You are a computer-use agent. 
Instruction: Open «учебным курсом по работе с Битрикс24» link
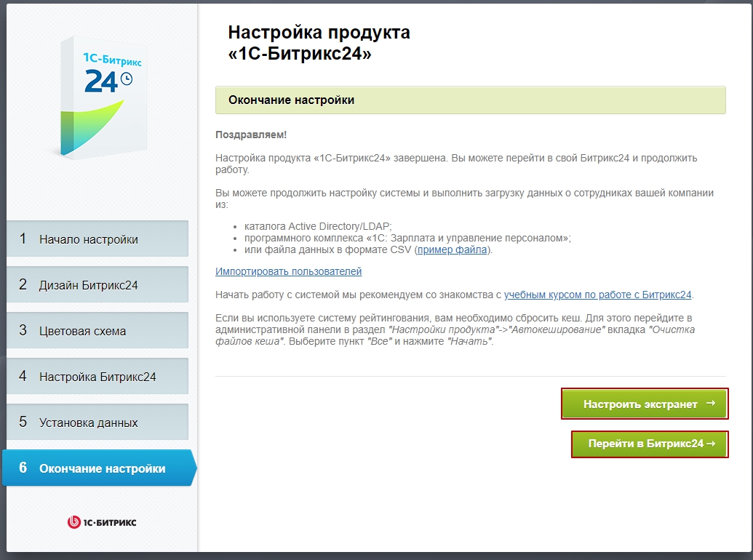click(597, 295)
